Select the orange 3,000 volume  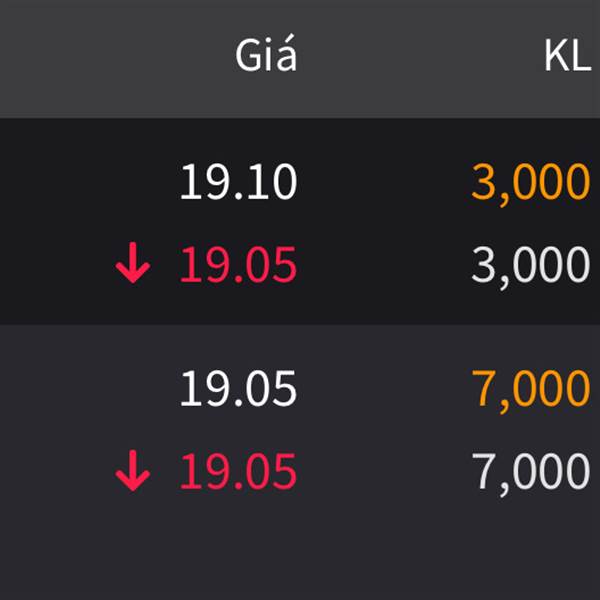click(x=531, y=183)
